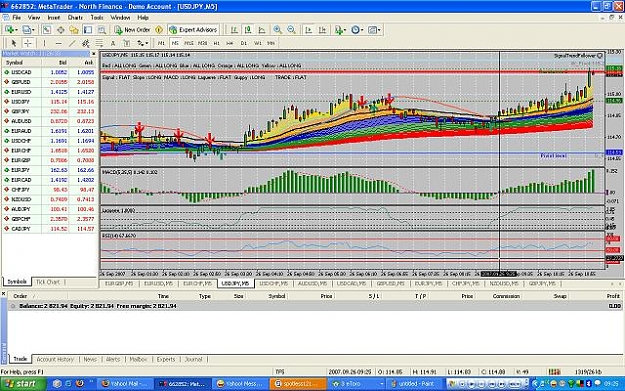The width and height of the screenshot is (625, 391).
Task: Toggle the Terminal window icon
Action: coord(88,29)
